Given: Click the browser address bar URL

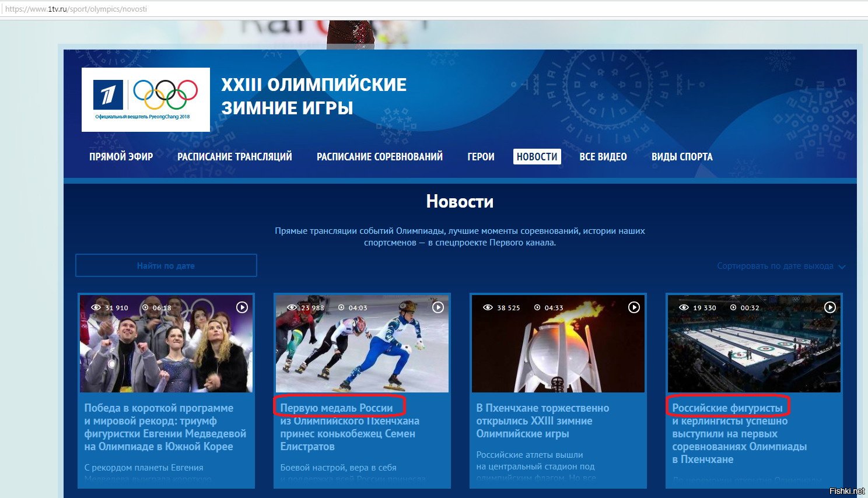Looking at the screenshot, I should pos(76,9).
